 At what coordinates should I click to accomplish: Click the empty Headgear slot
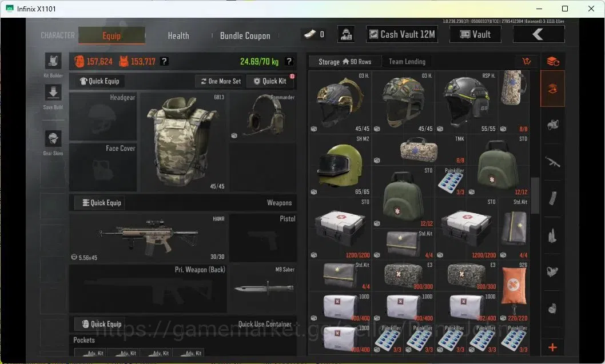(103, 117)
